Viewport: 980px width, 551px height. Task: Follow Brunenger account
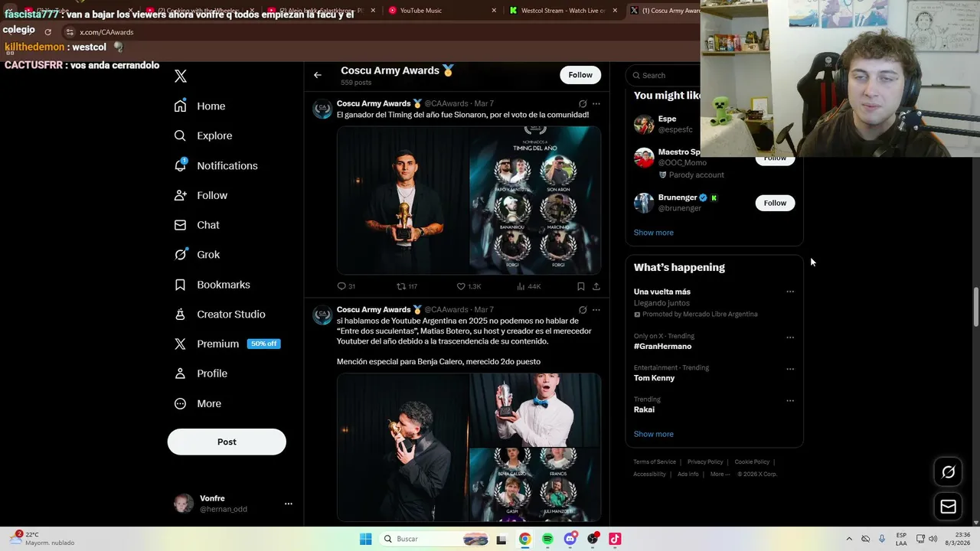click(x=775, y=203)
